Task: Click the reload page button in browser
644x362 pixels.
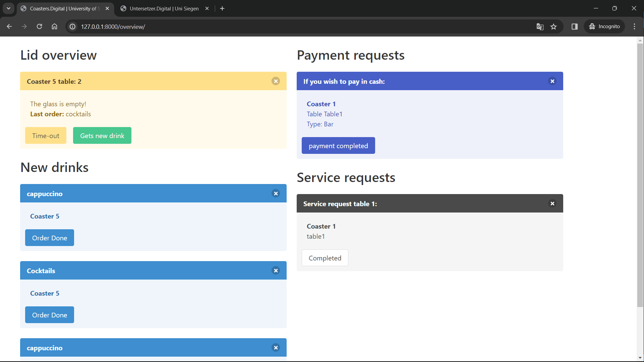Action: click(39, 26)
